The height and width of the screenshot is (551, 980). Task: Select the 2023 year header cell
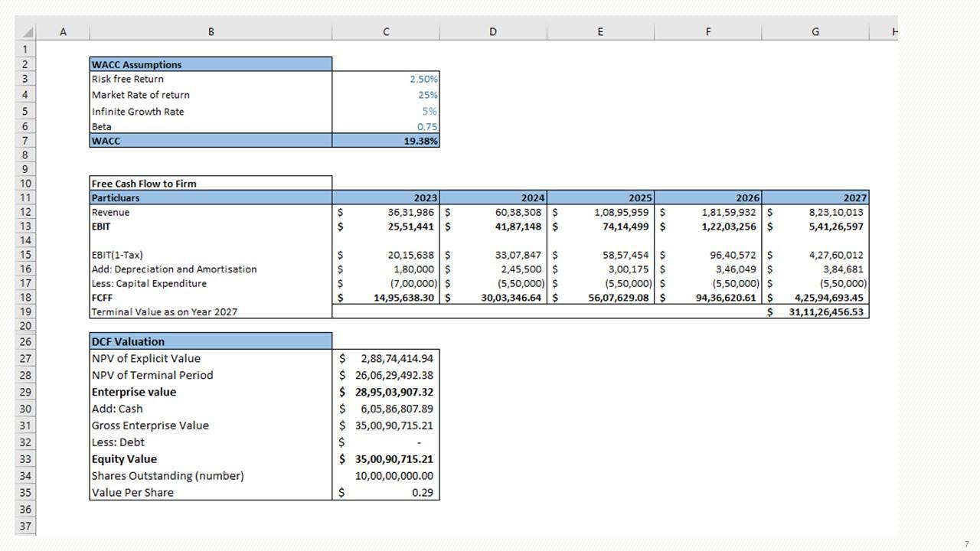click(386, 198)
